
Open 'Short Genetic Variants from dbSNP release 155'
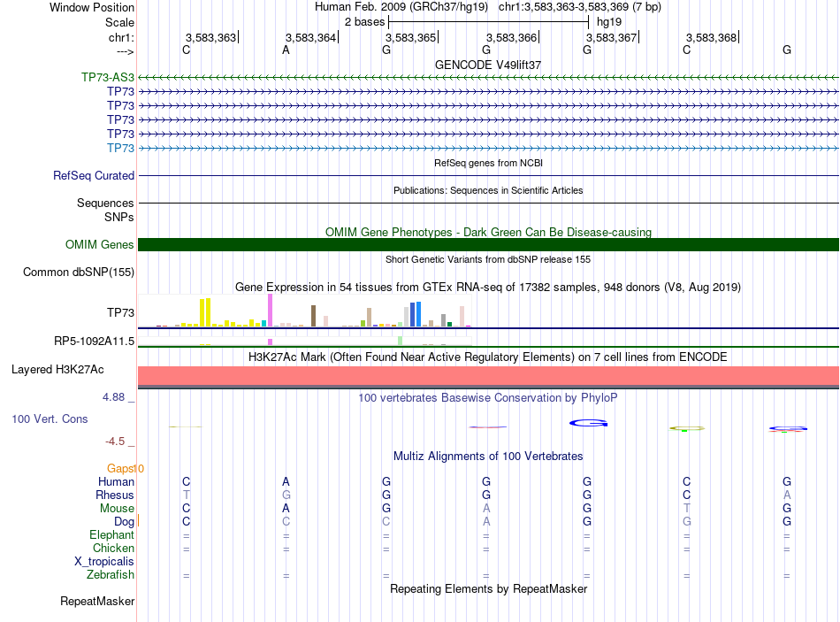488,259
